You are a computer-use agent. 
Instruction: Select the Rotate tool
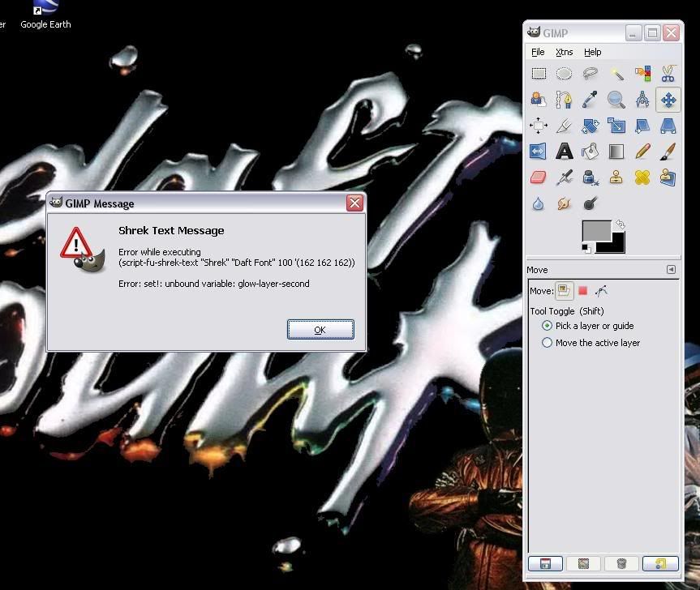click(590, 126)
